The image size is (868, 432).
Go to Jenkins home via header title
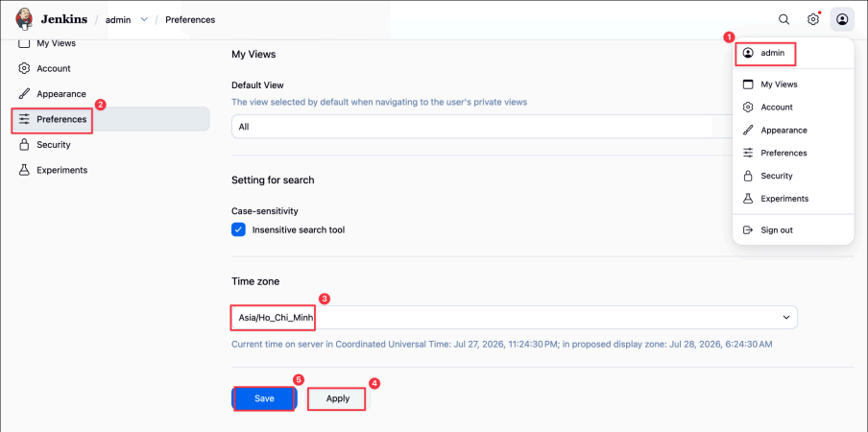[x=63, y=19]
